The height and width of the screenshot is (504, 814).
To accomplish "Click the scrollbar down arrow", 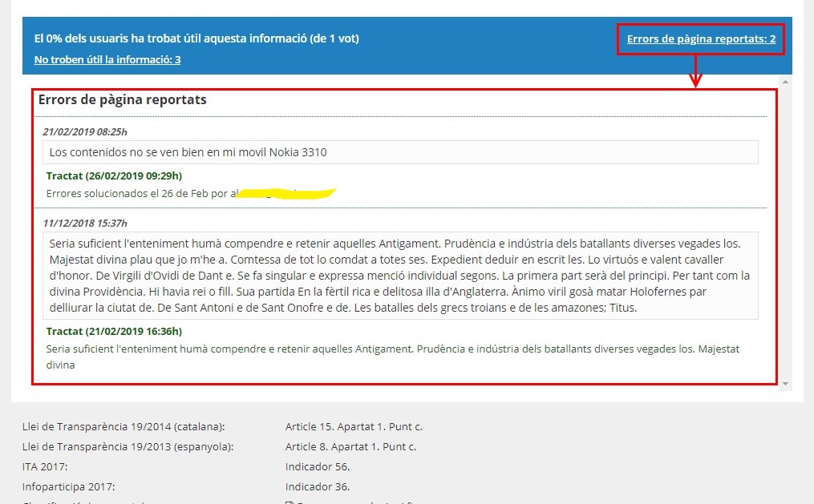I will (786, 383).
